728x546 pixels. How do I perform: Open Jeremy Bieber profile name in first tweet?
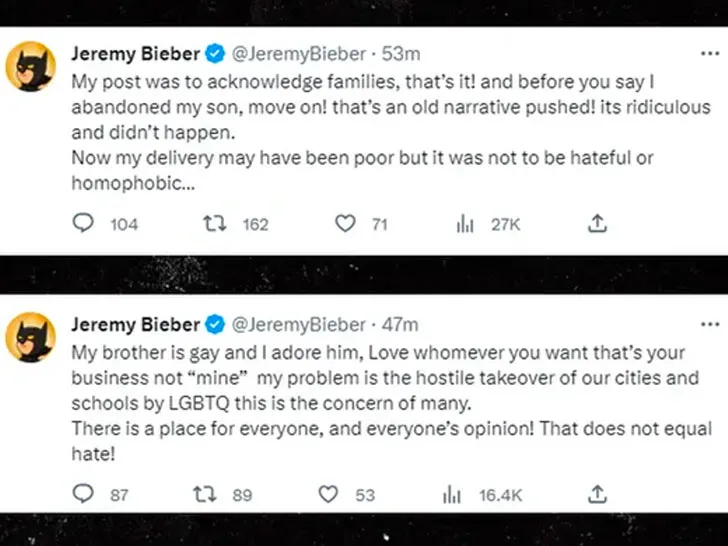[135, 54]
